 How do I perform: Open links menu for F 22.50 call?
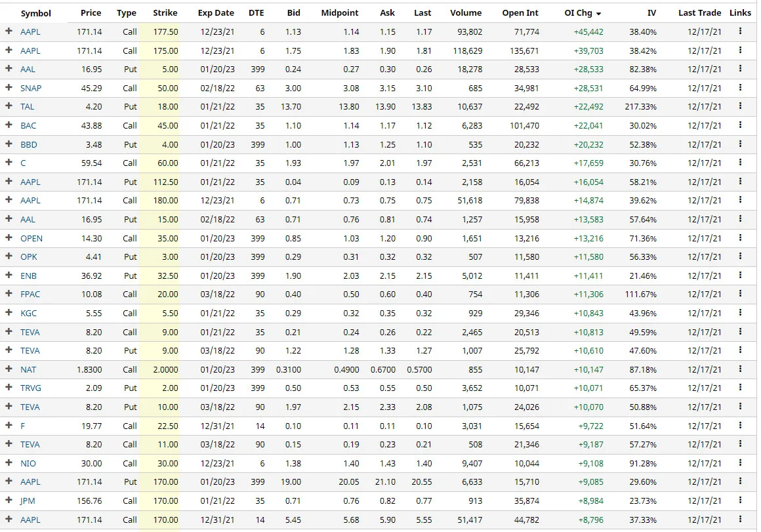740,425
